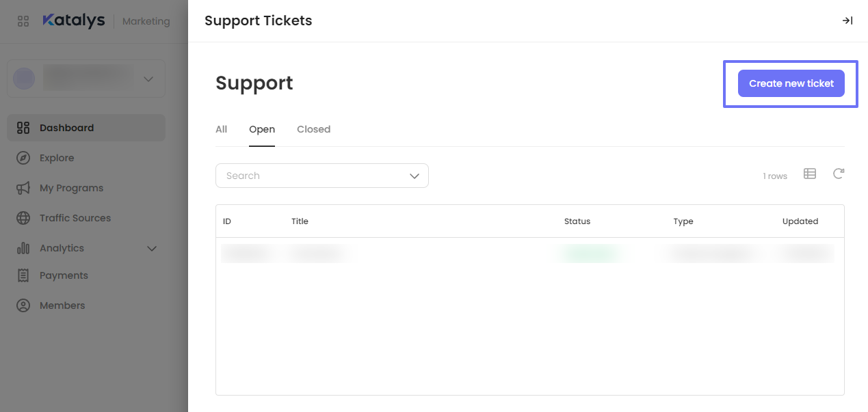868x412 pixels.
Task: Click the Payments receipt icon
Action: (23, 275)
